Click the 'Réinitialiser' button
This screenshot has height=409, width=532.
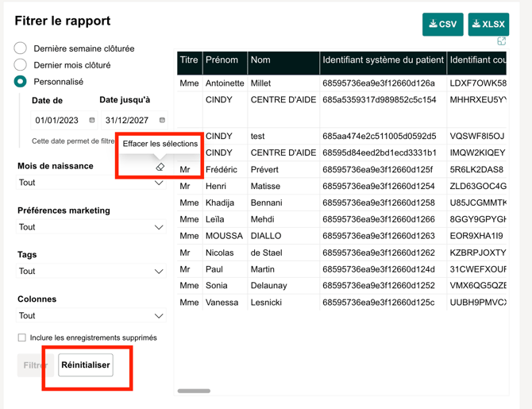[86, 365]
